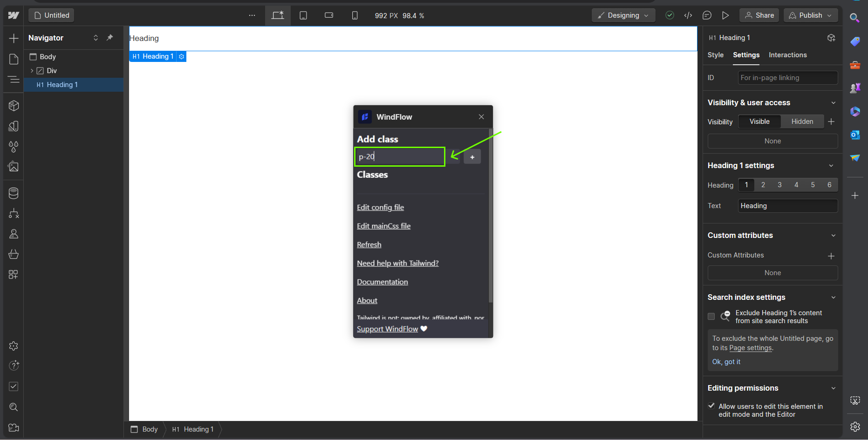Expand the Div element in Navigator
The width and height of the screenshot is (868, 440).
click(x=32, y=71)
